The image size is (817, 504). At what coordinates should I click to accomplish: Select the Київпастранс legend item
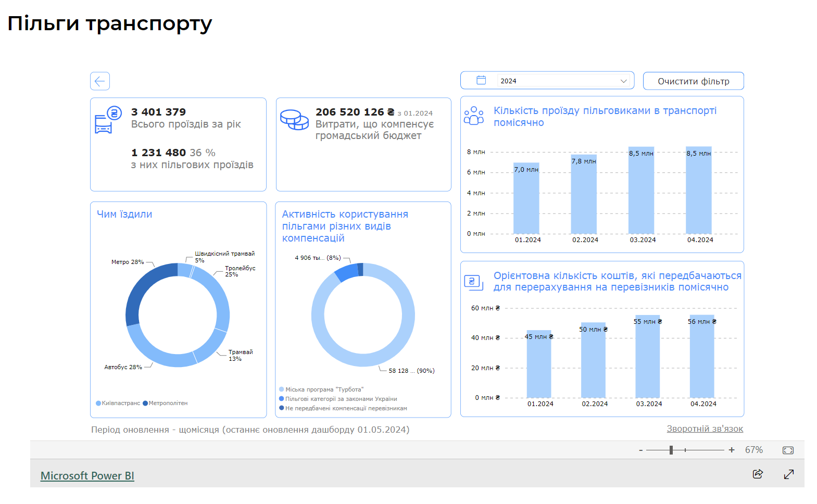point(118,403)
